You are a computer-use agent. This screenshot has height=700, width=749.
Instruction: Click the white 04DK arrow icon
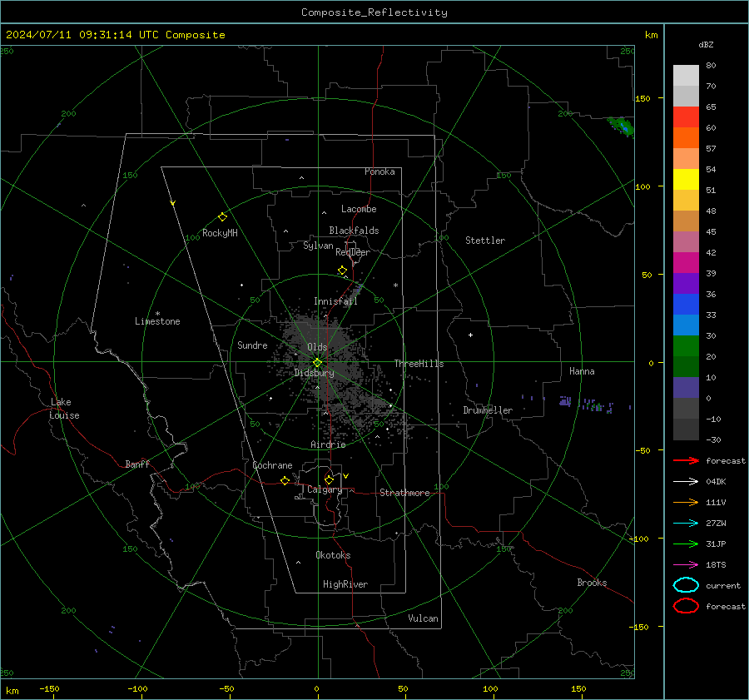point(686,482)
